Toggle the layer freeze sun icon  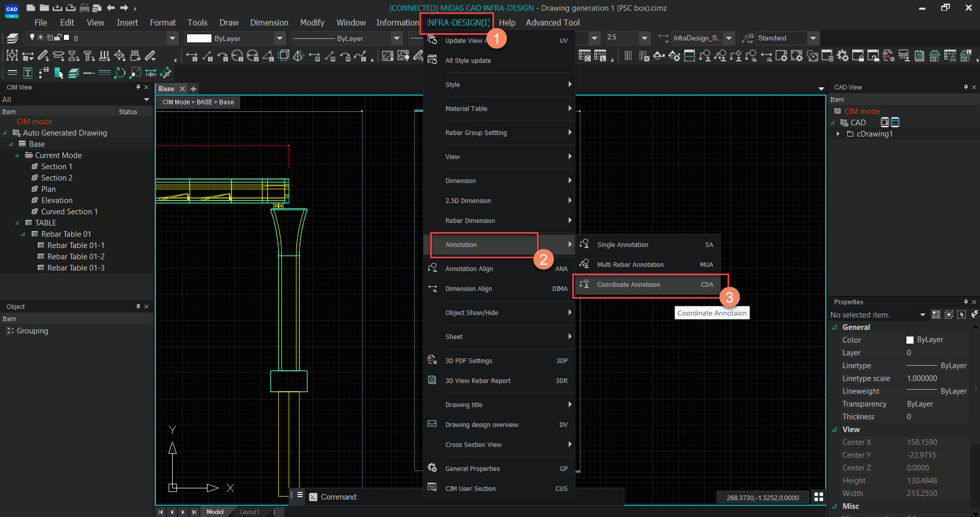(40, 37)
